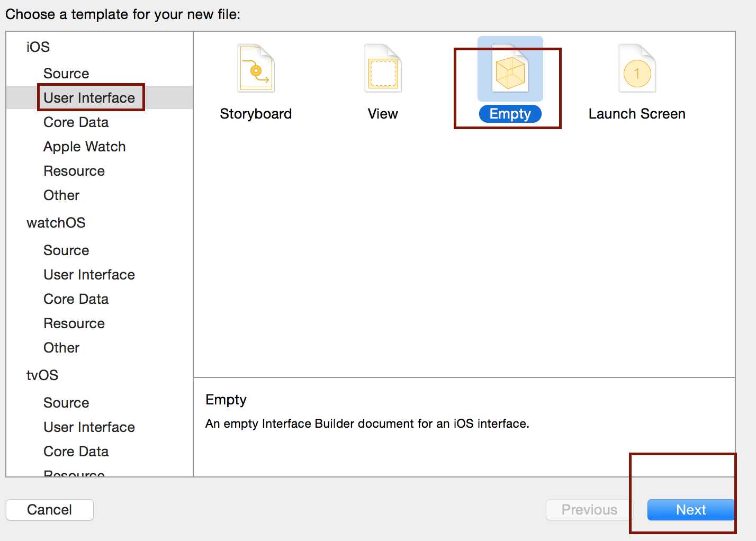Select User Interface under tvOS
The width and height of the screenshot is (756, 541).
click(89, 427)
